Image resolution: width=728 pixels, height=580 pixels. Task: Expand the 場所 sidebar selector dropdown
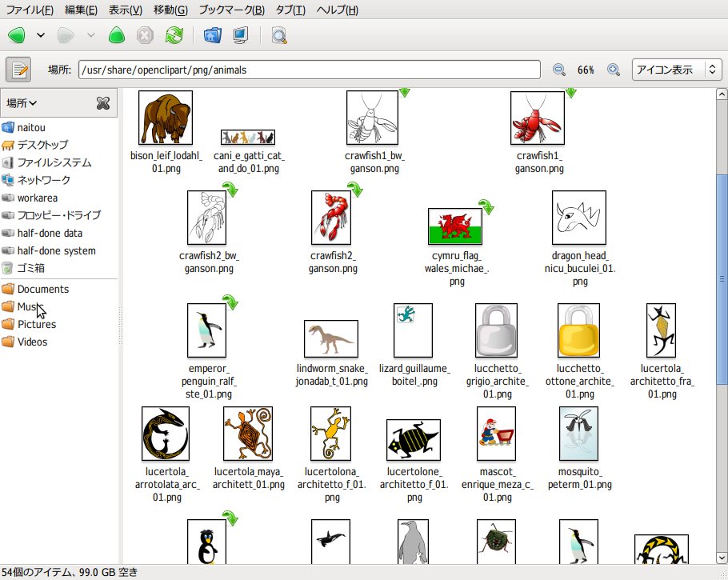(22, 102)
